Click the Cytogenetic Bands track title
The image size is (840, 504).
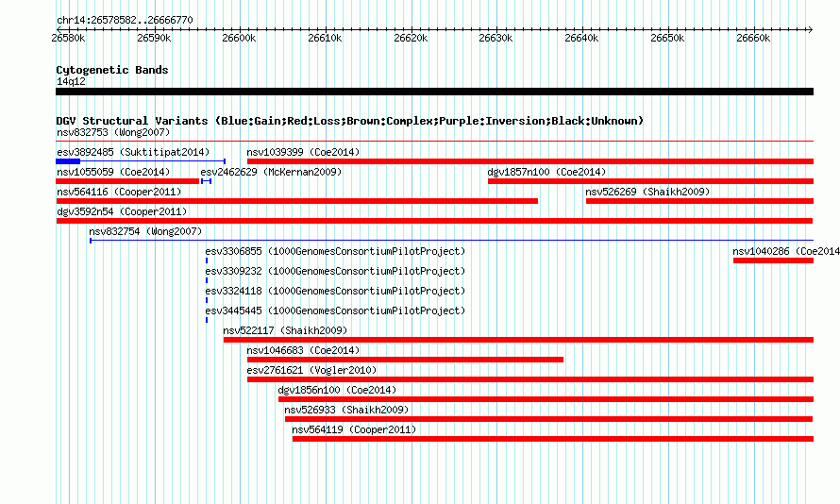click(x=112, y=70)
